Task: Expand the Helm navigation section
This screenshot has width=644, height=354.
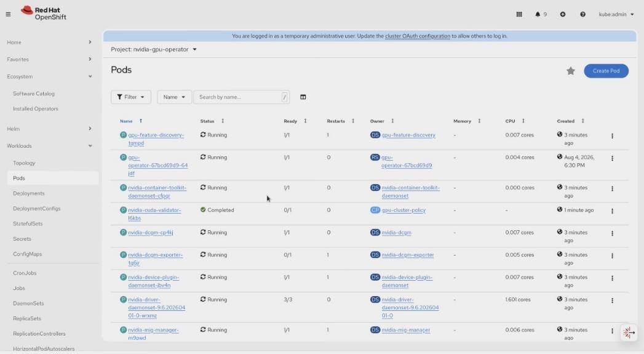Action: point(49,129)
